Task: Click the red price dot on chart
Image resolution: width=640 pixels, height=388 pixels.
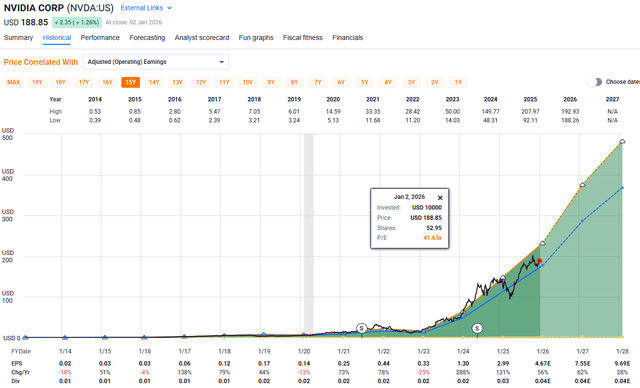Action: [x=540, y=261]
